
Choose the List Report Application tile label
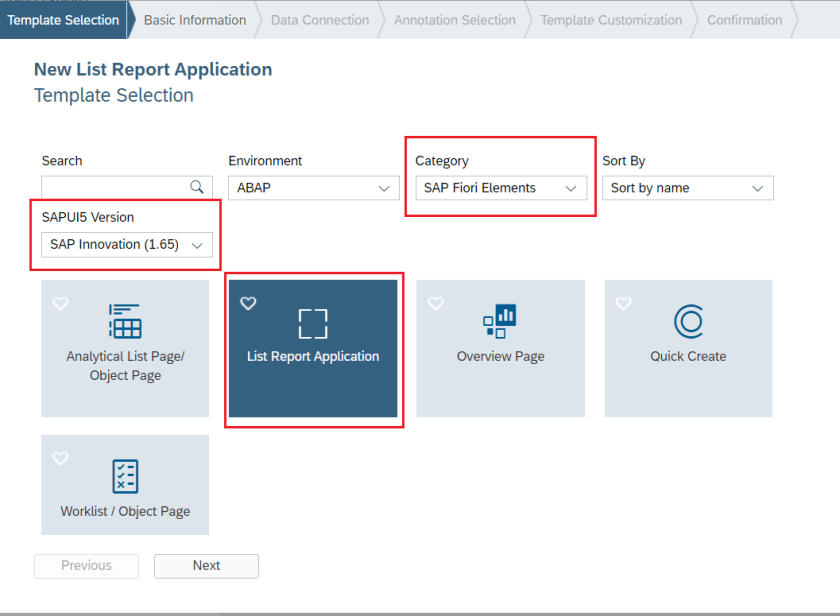tap(313, 356)
